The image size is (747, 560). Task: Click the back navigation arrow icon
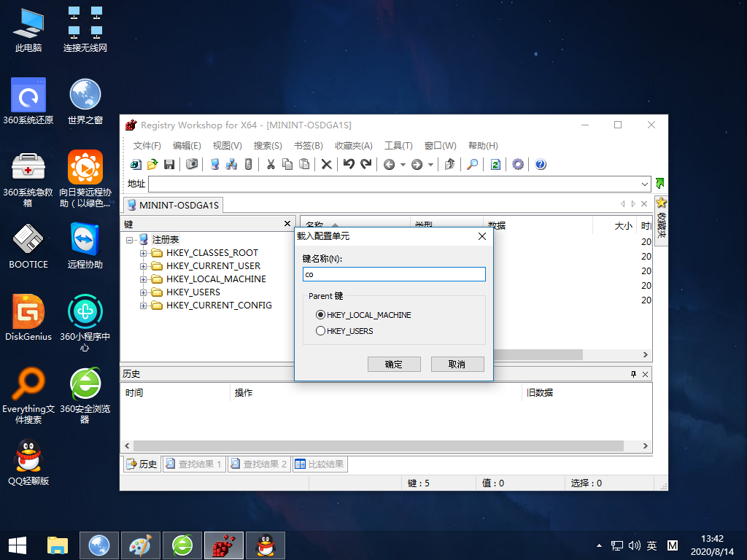(390, 165)
